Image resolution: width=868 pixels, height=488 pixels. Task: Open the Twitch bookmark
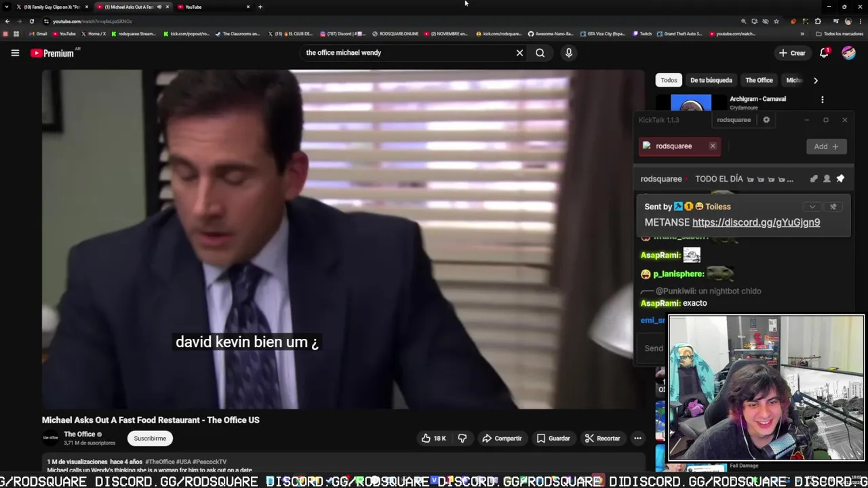[642, 34]
